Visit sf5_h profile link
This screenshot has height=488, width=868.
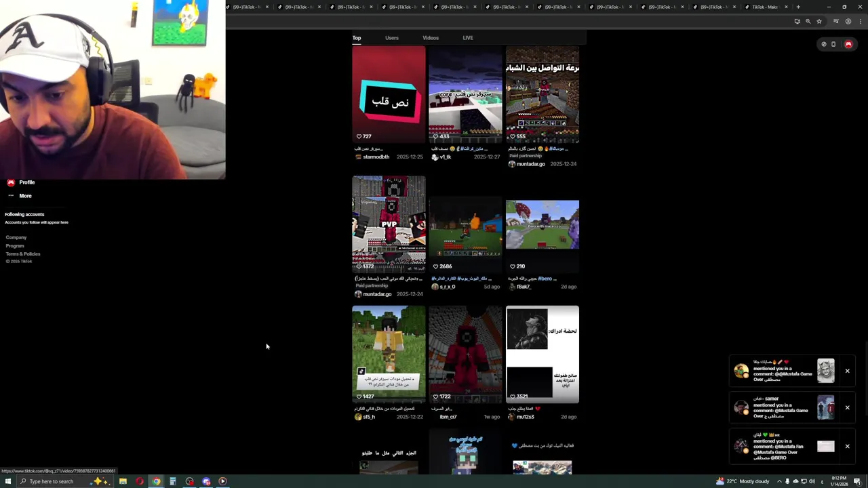(369, 417)
